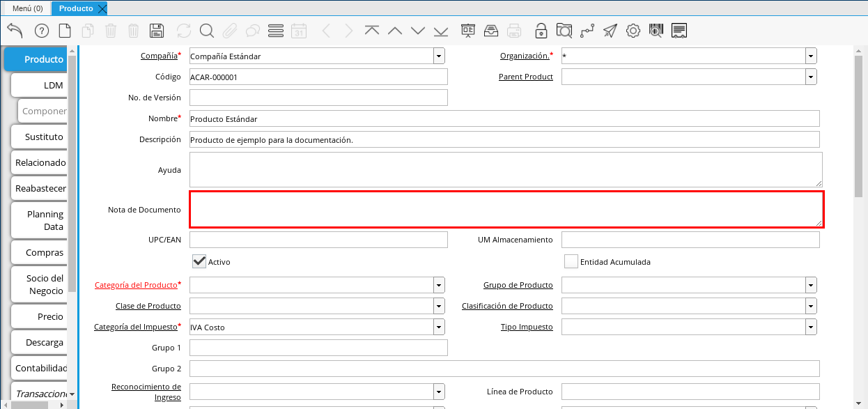Toggle grid view with the stacked lines icon

(276, 31)
